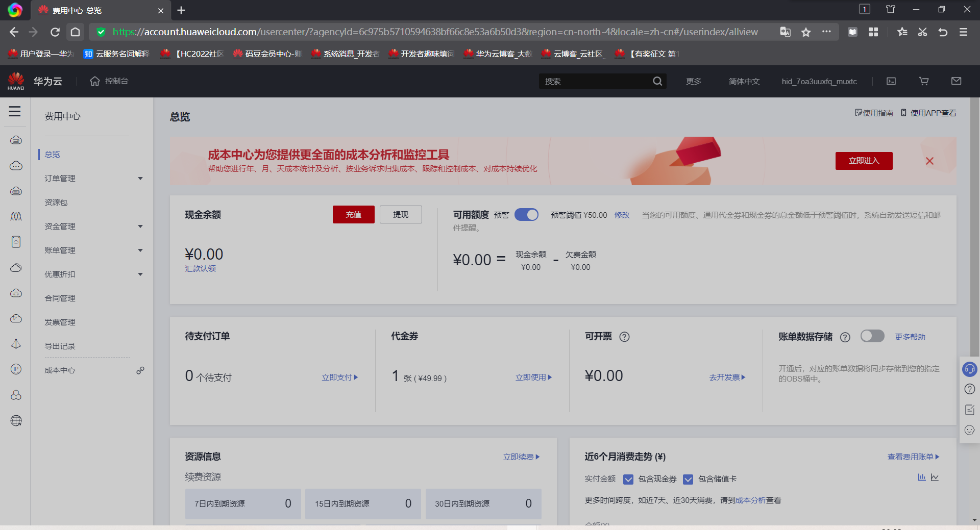Viewport: 980px width, 530px height.
Task: Open 成本中心 in the sidebar
Action: click(60, 370)
